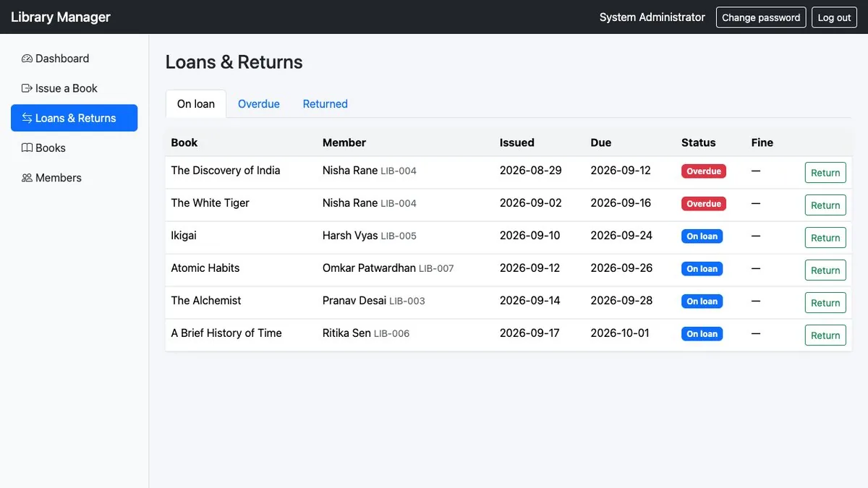Click the Loans & Returns page heading
868x488 pixels.
[x=234, y=62]
